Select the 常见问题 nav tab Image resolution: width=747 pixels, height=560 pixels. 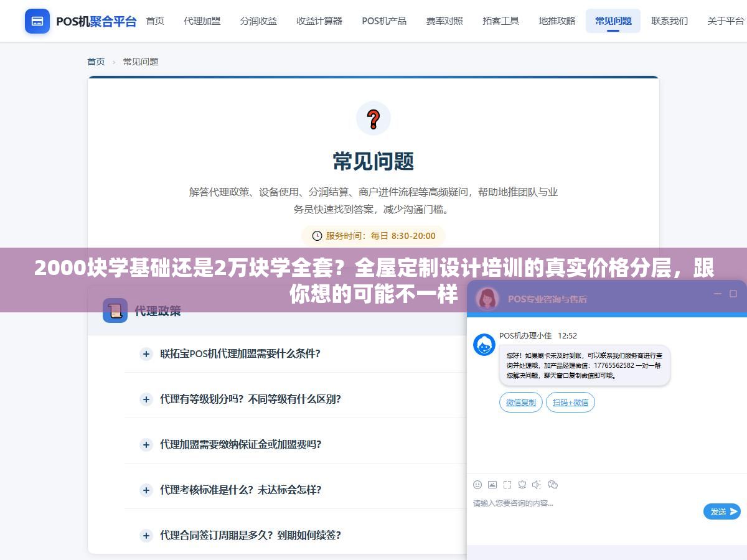[613, 21]
